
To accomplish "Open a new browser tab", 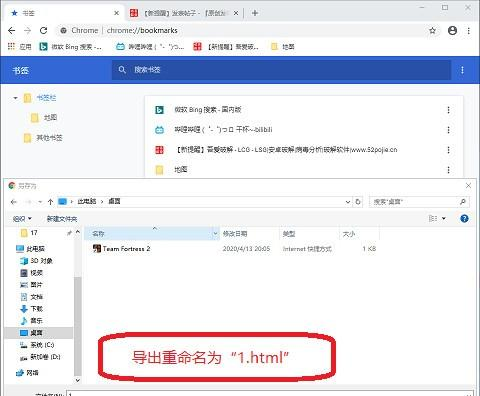I will tap(255, 13).
